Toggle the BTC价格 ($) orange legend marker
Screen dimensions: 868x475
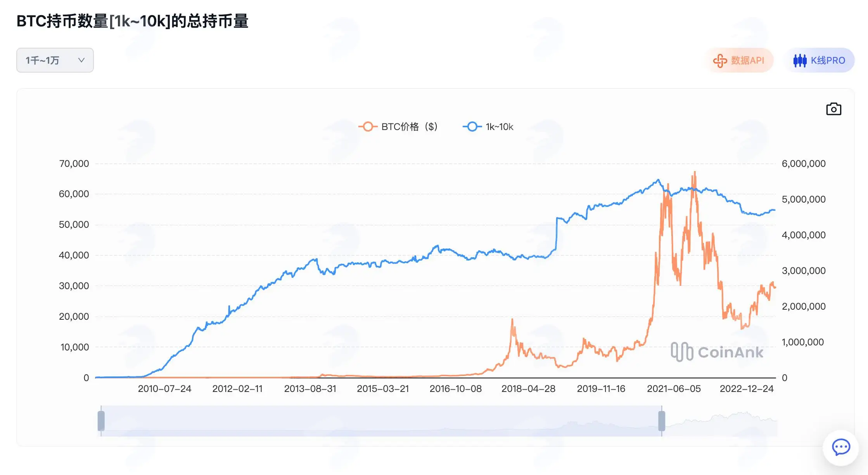click(368, 127)
